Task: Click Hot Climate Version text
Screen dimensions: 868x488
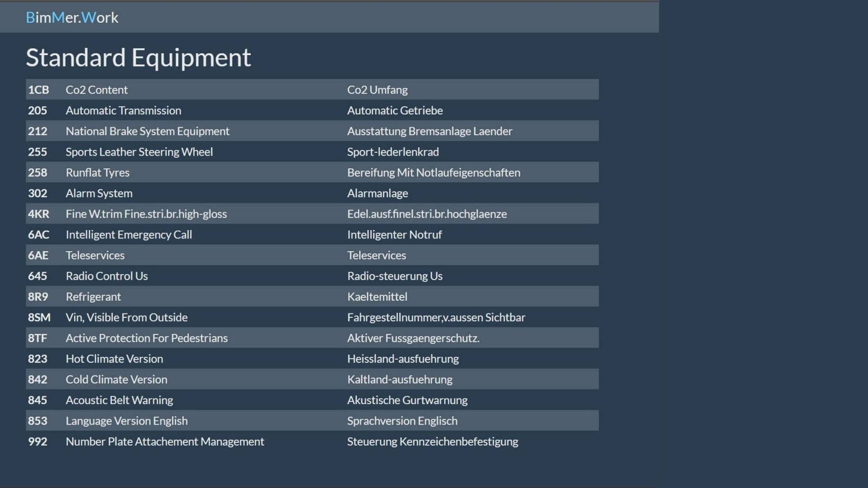Action: [x=114, y=359]
